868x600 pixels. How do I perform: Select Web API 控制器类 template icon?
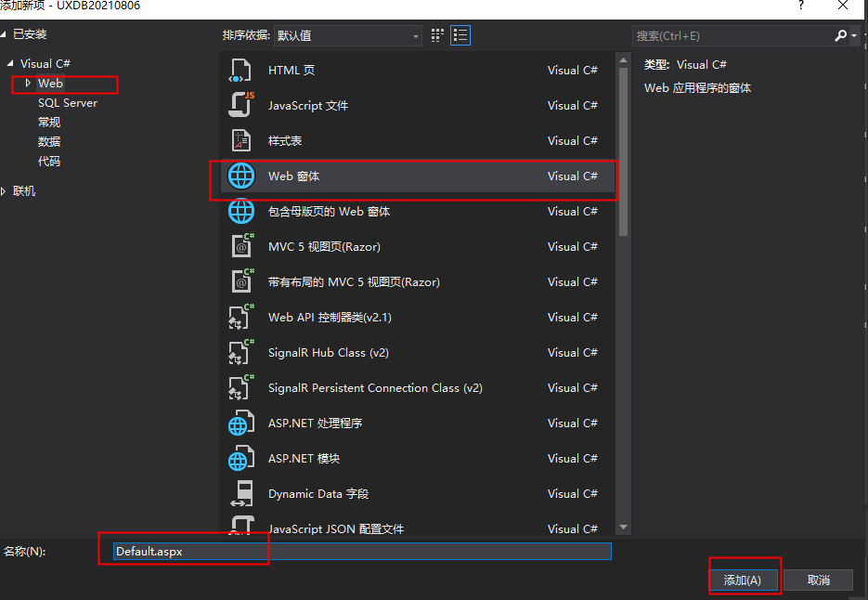tap(241, 318)
